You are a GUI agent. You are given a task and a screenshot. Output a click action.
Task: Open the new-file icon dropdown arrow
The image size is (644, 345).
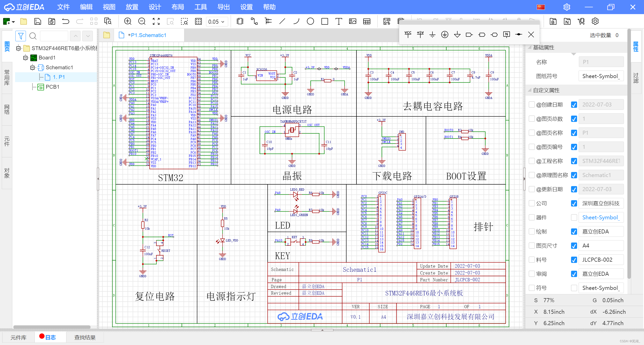13,22
